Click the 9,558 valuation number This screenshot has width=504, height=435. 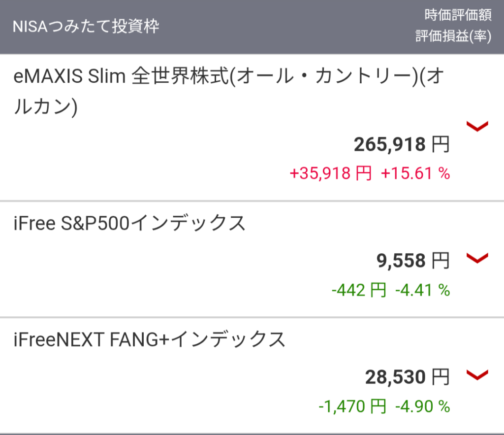(x=401, y=261)
